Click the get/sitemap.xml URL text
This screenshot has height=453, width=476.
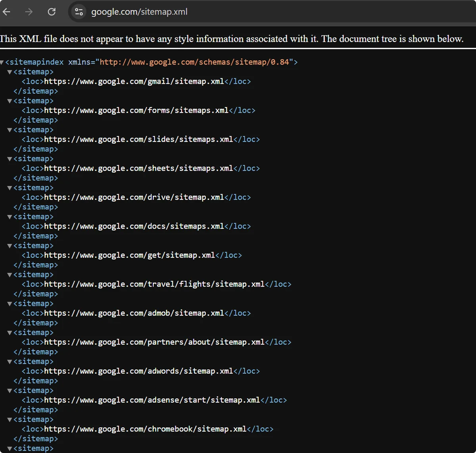point(130,255)
